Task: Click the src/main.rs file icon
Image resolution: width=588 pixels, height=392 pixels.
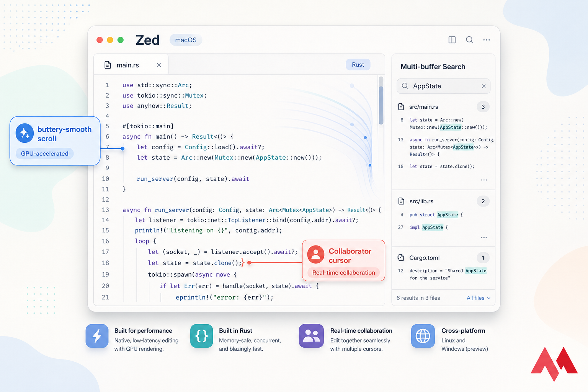Action: click(401, 107)
